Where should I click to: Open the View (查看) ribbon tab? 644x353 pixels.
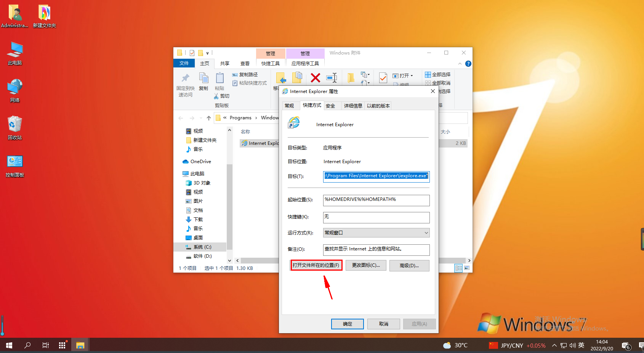(x=245, y=64)
